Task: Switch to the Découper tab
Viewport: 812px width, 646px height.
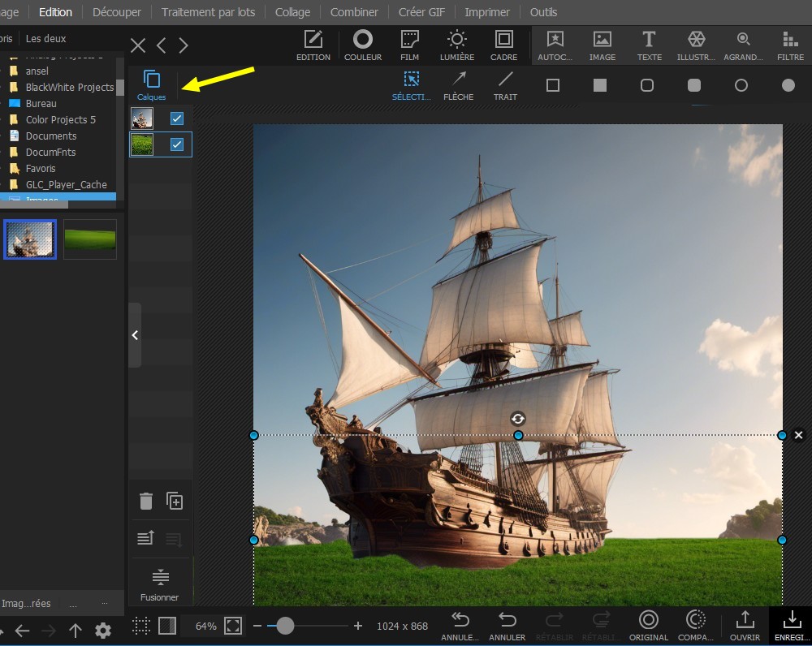Action: 116,12
